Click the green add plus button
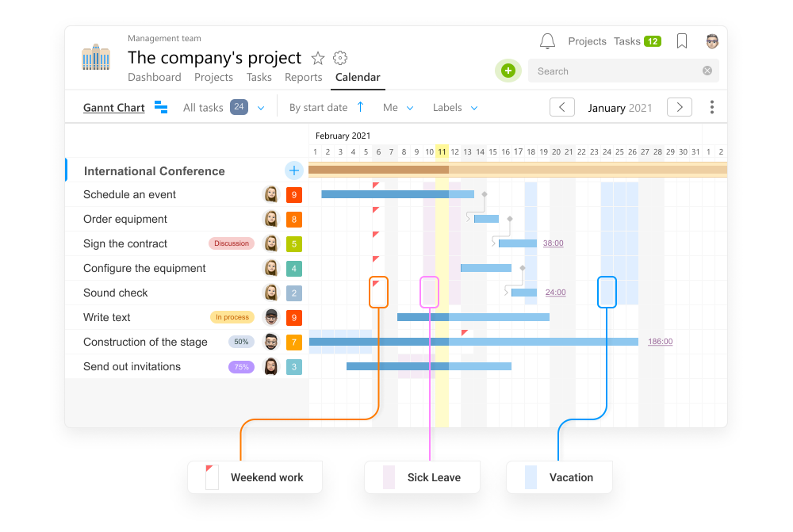 (508, 71)
